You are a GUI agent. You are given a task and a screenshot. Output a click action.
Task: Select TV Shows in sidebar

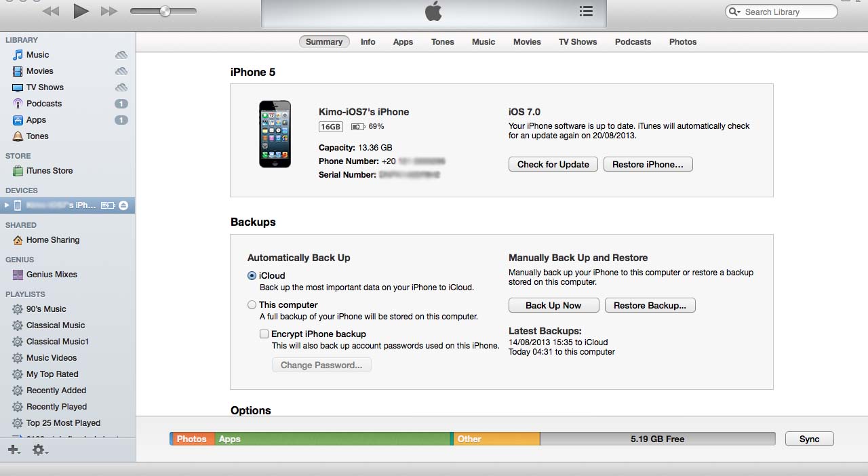[45, 87]
